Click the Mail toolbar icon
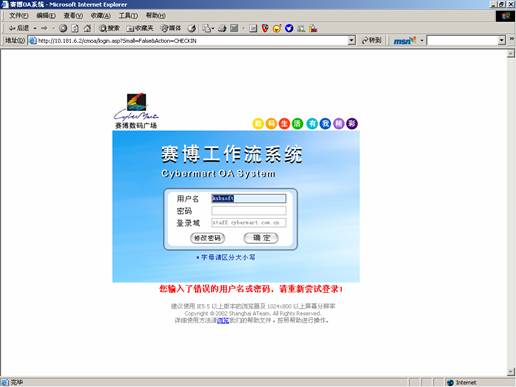Image resolution: width=516 pixels, height=387 pixels. point(207,29)
